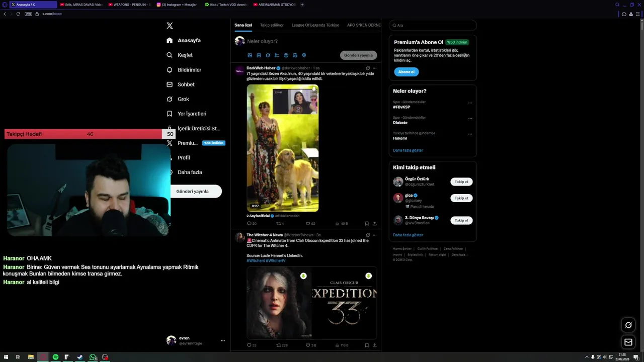Open Sohbet messages
644x362 pixels.
tap(181, 84)
